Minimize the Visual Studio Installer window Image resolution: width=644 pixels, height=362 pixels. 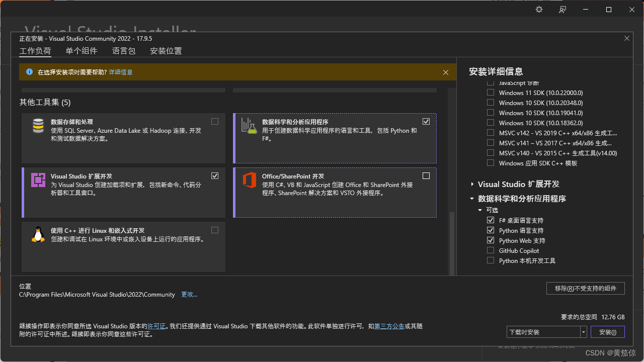586,10
